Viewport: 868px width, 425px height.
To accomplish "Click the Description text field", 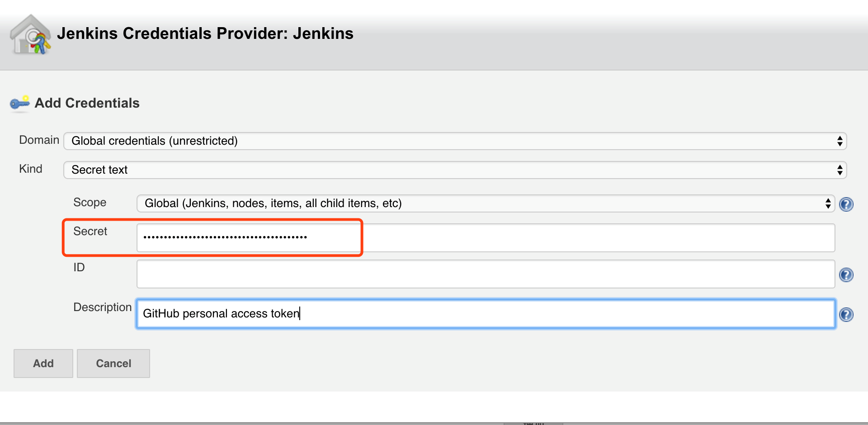I will tap(486, 314).
